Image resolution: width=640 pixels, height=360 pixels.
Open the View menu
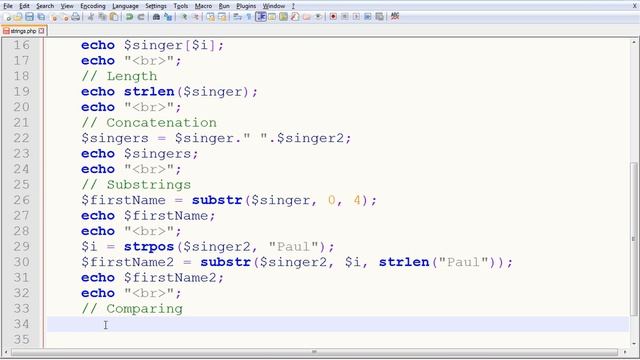[67, 6]
